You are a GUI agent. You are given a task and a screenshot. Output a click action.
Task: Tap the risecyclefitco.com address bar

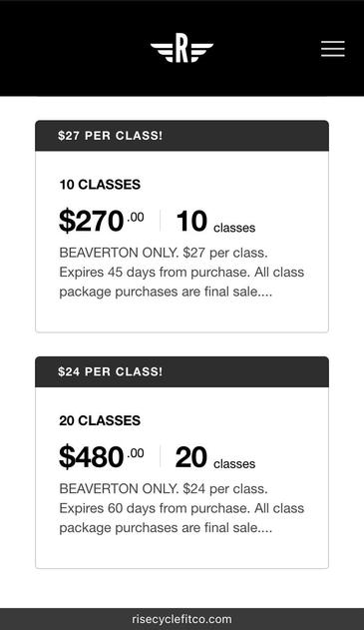tap(182, 619)
